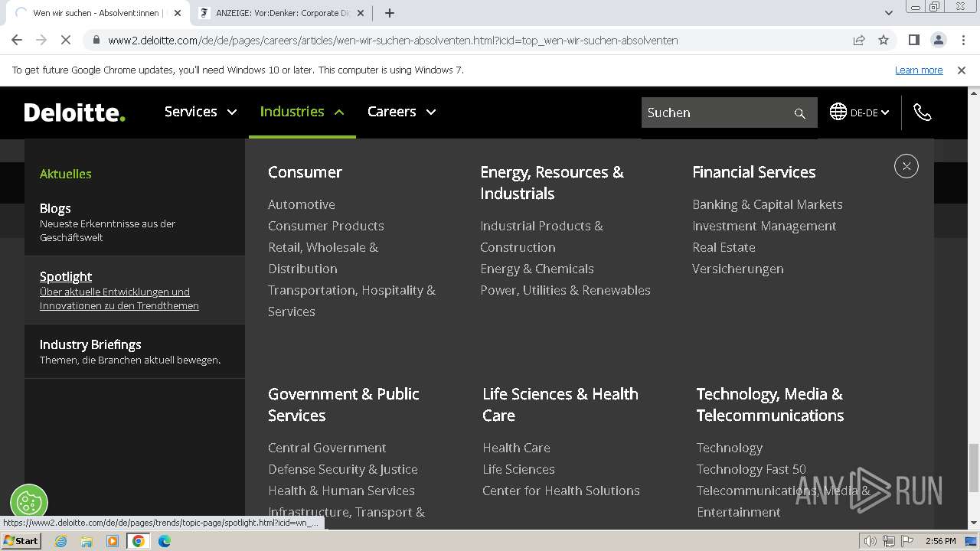Collapse the Industries menu
This screenshot has width=980, height=551.
click(x=302, y=112)
